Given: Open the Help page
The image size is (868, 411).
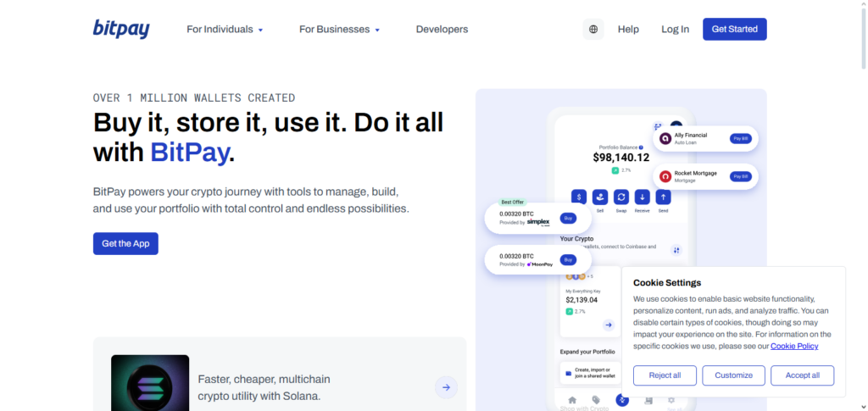Looking at the screenshot, I should 628,30.
